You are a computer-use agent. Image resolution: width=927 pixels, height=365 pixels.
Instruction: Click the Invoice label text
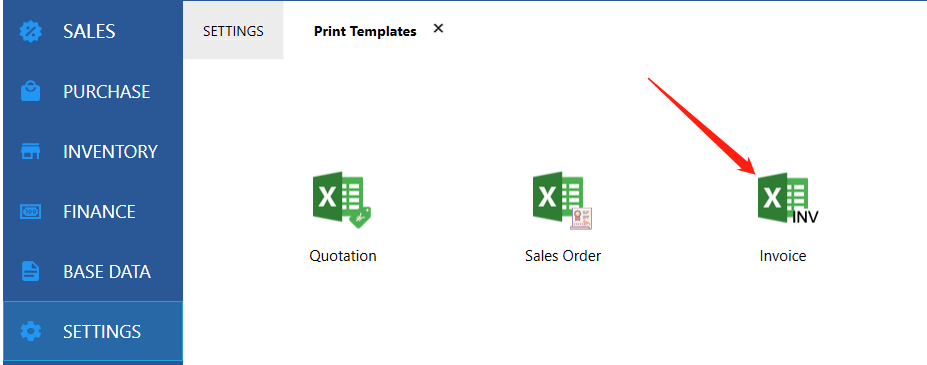[x=783, y=256]
